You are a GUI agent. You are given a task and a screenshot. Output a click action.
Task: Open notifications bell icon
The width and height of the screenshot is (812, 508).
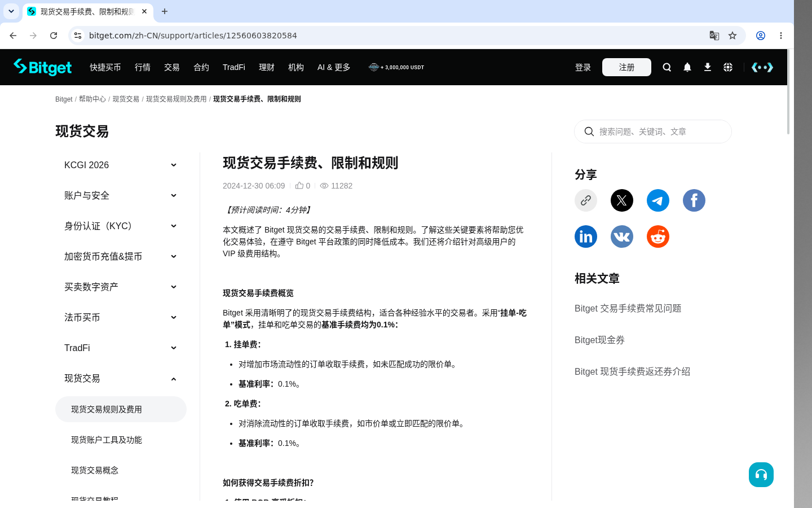point(687,67)
